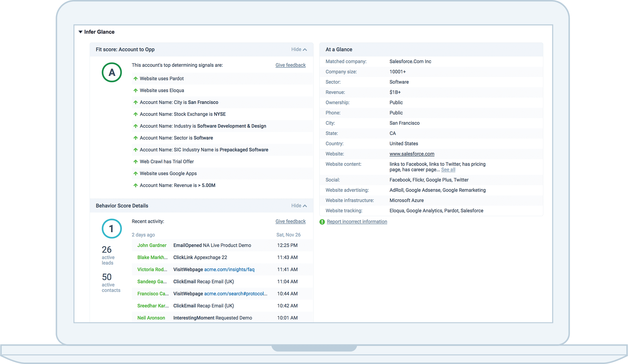Collapse the Infer Glance section triangle
The height and width of the screenshot is (364, 628).
80,32
